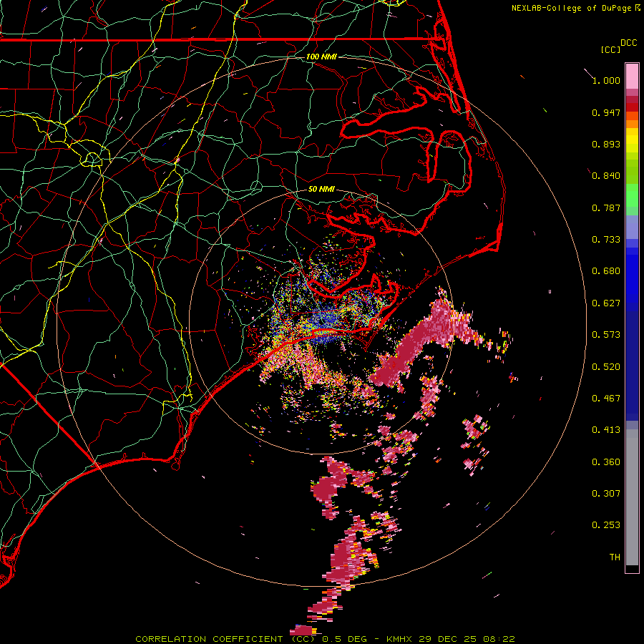Click the Correlation Coefficient KMHX caption text

point(326,639)
